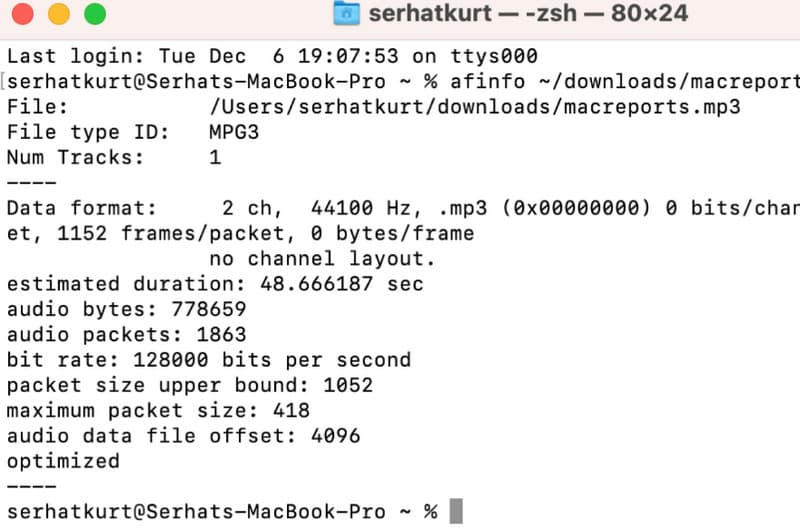
Task: Zoom the Terminal window with green button
Action: coord(94,14)
